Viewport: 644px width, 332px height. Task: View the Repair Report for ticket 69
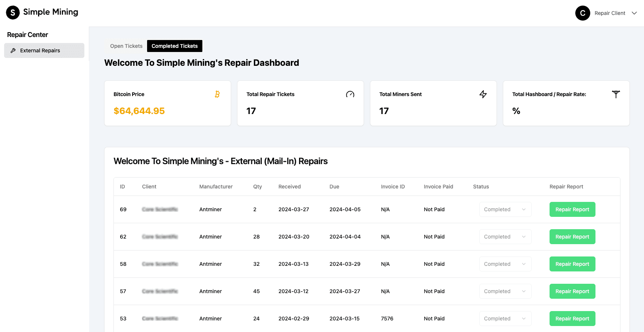[x=572, y=209]
